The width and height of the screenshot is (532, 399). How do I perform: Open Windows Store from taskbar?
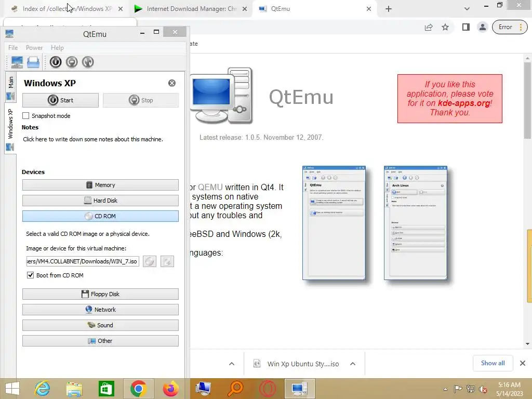point(106,389)
